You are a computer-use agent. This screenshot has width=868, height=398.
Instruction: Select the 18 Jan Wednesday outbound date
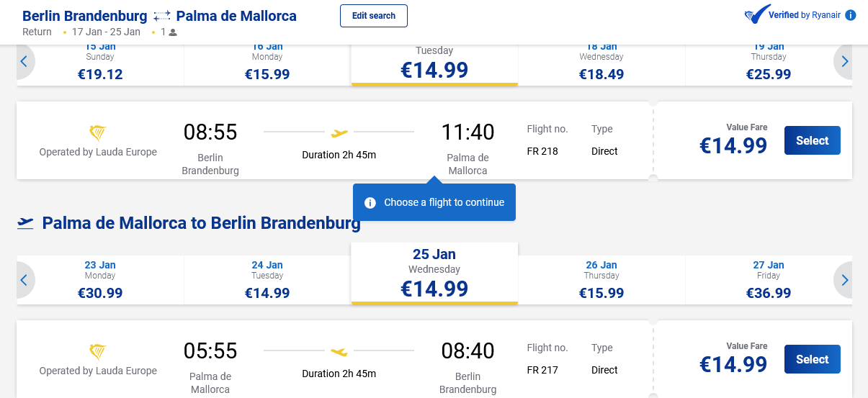tap(601, 63)
